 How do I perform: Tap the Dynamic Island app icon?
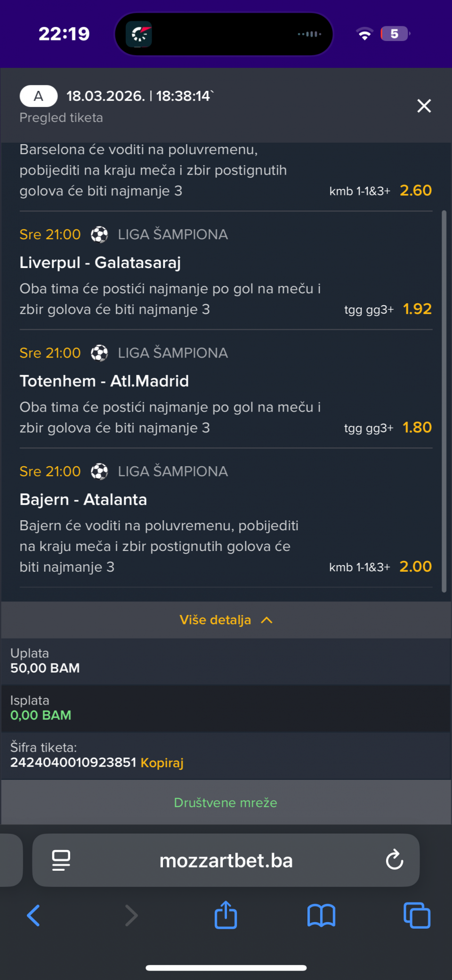pyautogui.click(x=139, y=34)
